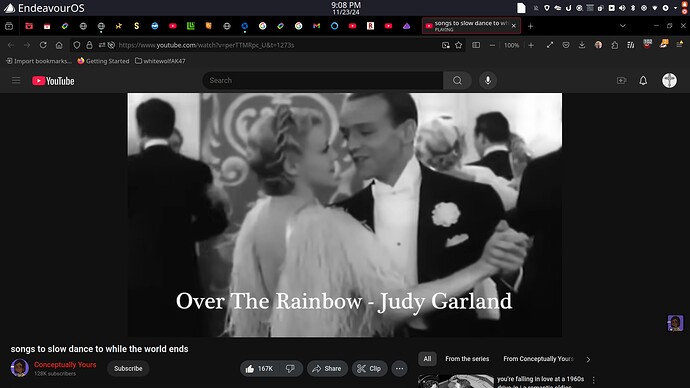Screen dimensions: 690x388
Task: Open YouTube notifications bell
Action: point(643,81)
